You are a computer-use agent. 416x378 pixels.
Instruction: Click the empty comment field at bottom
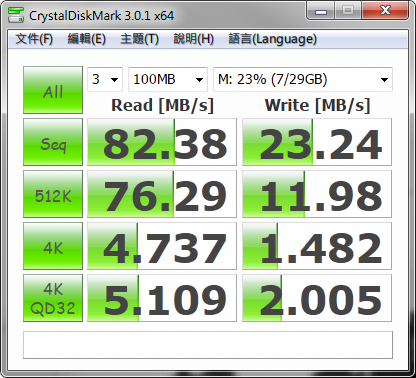click(x=208, y=345)
